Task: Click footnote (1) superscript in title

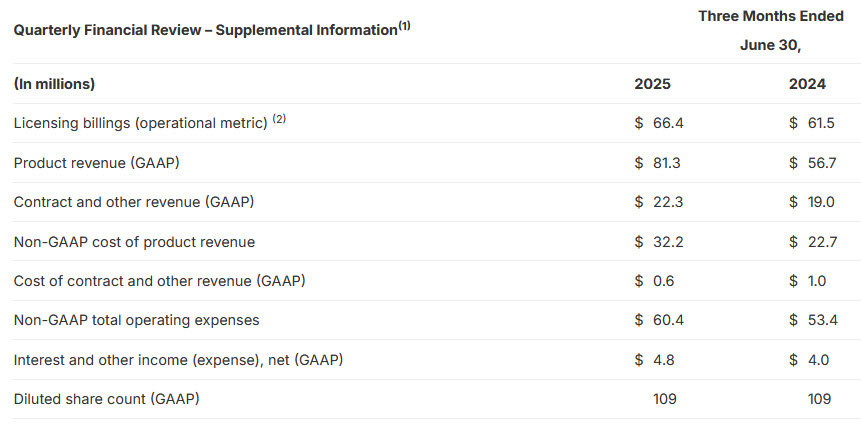Action: [x=404, y=25]
